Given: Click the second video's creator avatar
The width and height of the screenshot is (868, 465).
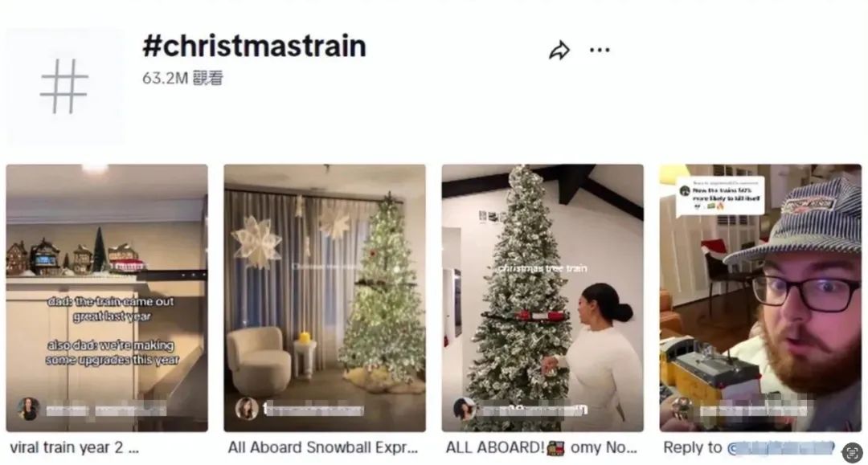Looking at the screenshot, I should click(247, 409).
